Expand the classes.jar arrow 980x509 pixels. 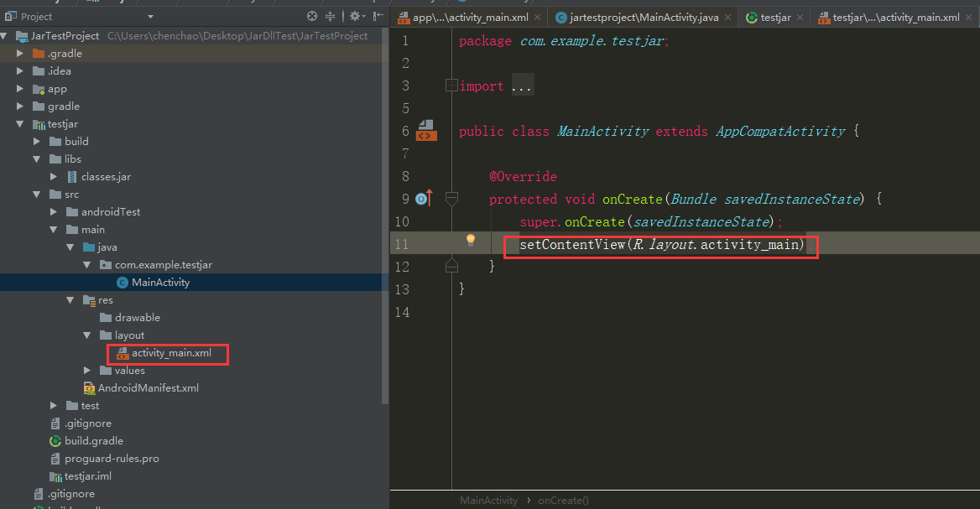pyautogui.click(x=54, y=177)
